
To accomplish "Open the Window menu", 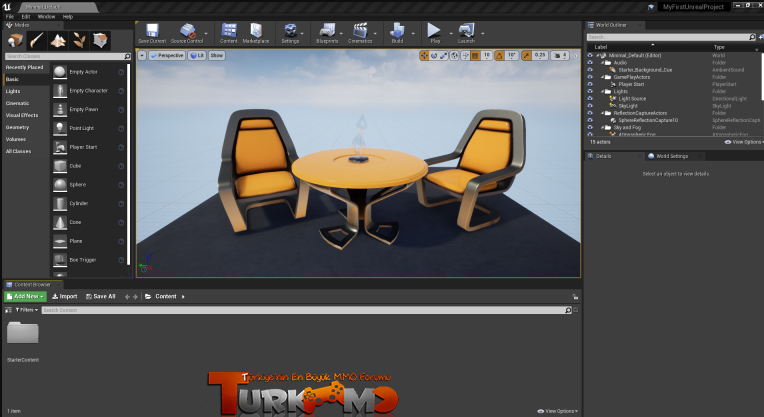I will tap(46, 17).
